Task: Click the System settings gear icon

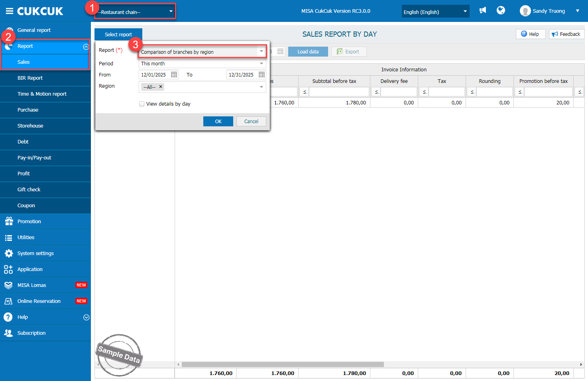Action: pyautogui.click(x=8, y=253)
